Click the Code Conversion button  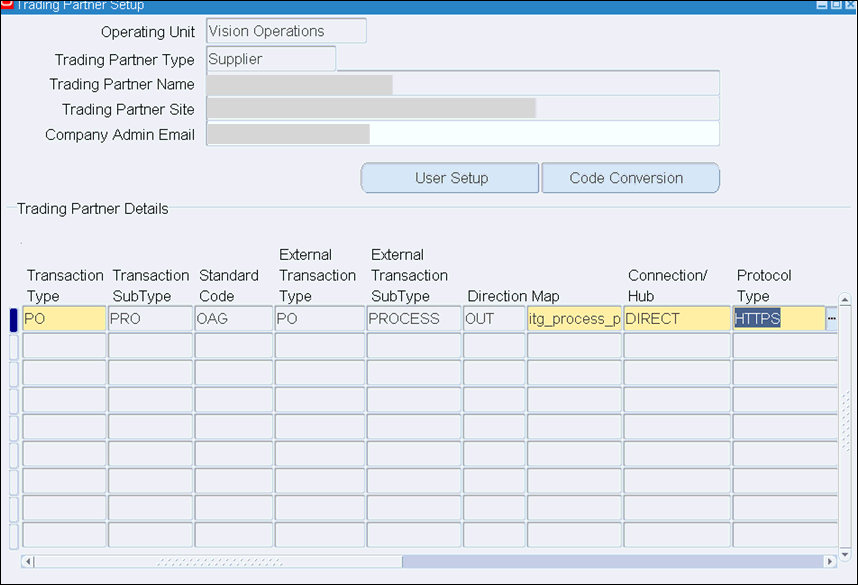coord(631,177)
